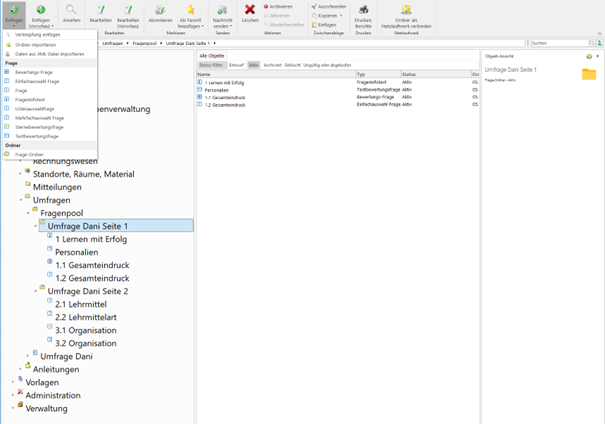Select 2.1 Lehrmittel in the tree
Image resolution: width=605 pixels, height=424 pixels.
pyautogui.click(x=81, y=304)
